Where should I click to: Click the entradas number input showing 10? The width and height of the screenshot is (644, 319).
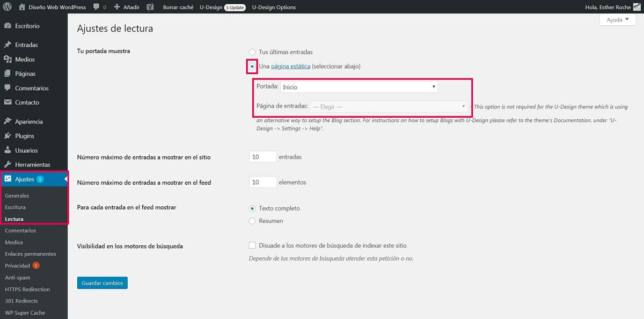click(262, 156)
